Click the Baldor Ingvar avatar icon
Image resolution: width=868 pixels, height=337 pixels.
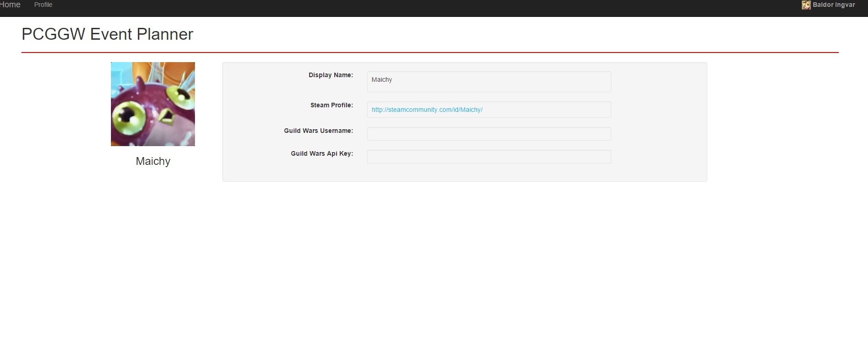click(x=806, y=5)
